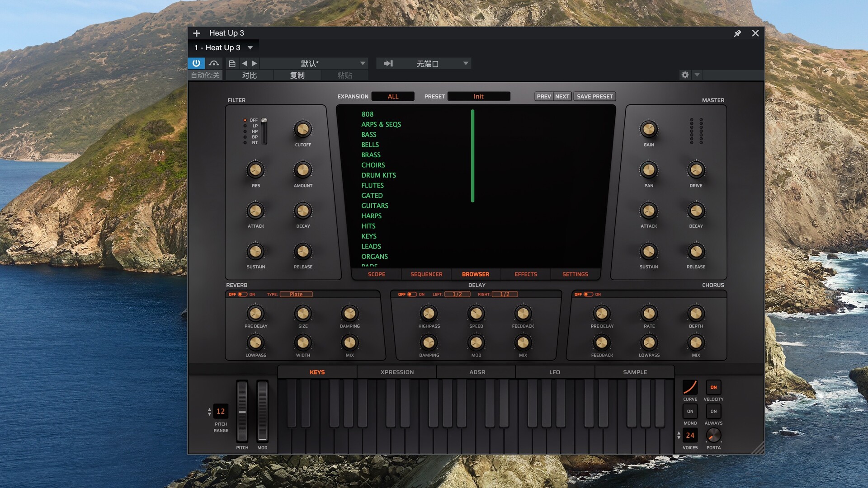The image size is (868, 488).
Task: Toggle the ALWAYS ON button
Action: [x=713, y=411]
